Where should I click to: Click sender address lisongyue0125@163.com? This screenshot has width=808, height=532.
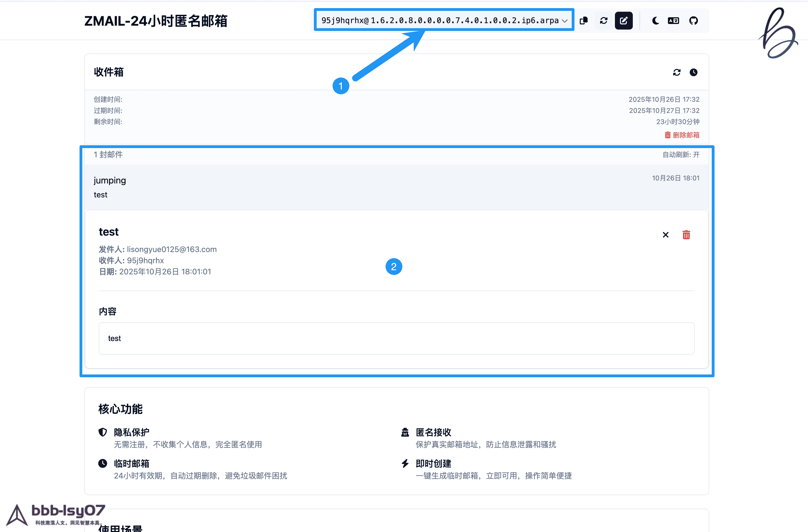point(171,249)
